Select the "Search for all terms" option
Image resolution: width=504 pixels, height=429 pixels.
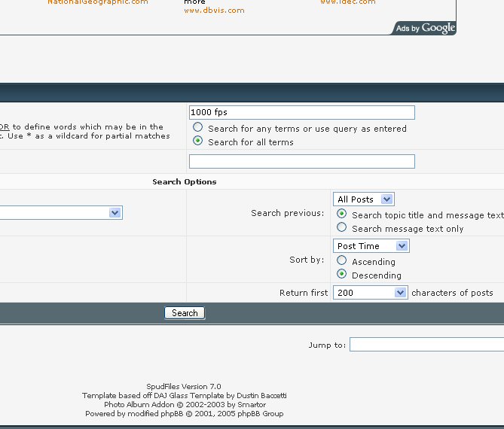[x=198, y=141]
